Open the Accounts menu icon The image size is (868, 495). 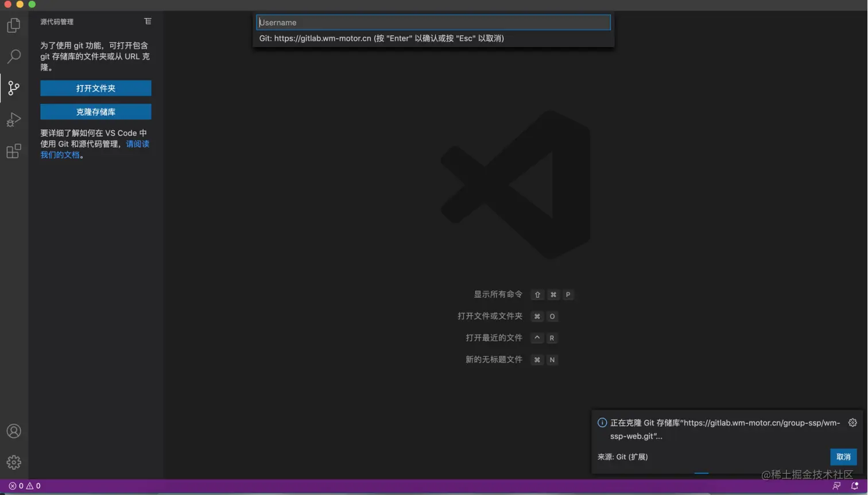click(14, 431)
